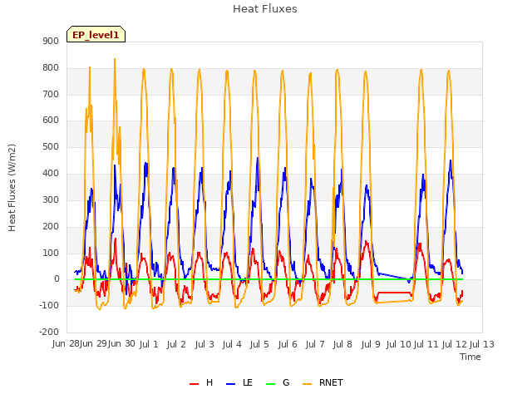The height and width of the screenshot is (399, 532).
Task: Click the 900 y-axis tick label
Action: point(51,42)
